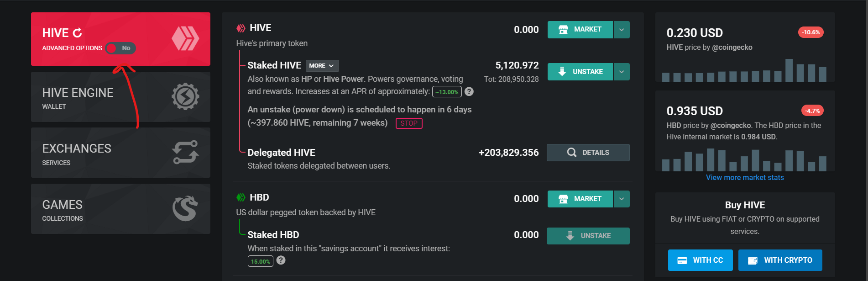868x281 pixels.
Task: Buy HIVE with credit card button
Action: click(x=701, y=260)
